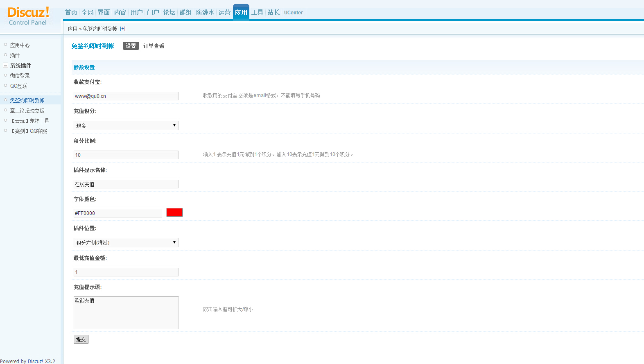The width and height of the screenshot is (644, 364).
Task: Open 微信登录 plugin in sidebar
Action: pyautogui.click(x=20, y=76)
